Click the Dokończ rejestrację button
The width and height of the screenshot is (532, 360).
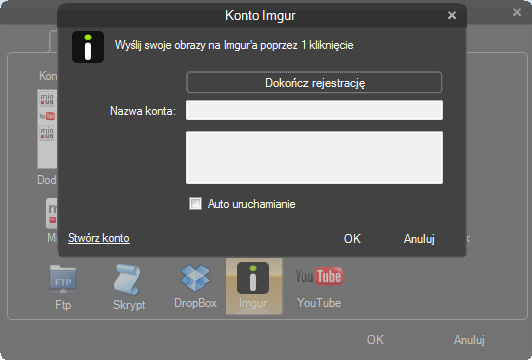tap(314, 82)
